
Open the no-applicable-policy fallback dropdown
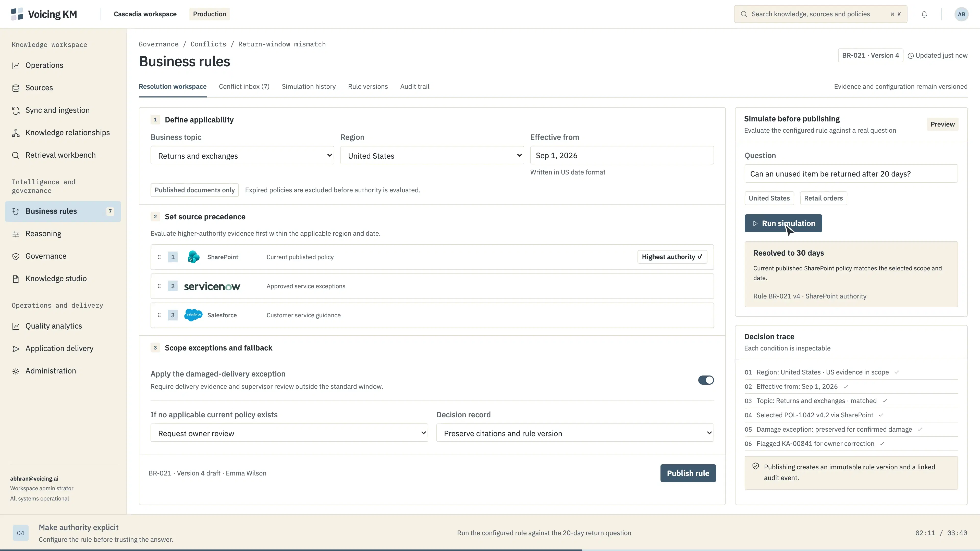coord(289,433)
